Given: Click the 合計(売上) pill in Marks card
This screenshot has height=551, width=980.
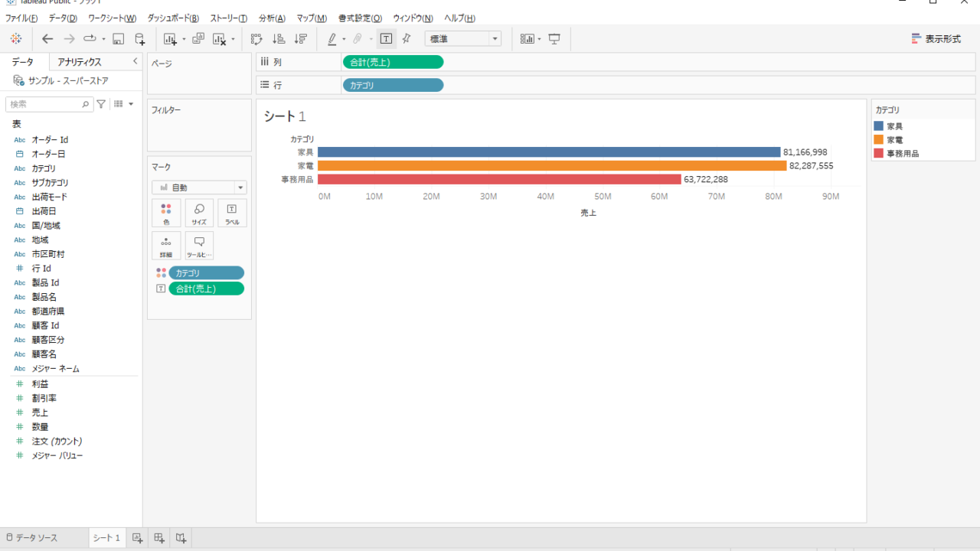Looking at the screenshot, I should pyautogui.click(x=207, y=289).
